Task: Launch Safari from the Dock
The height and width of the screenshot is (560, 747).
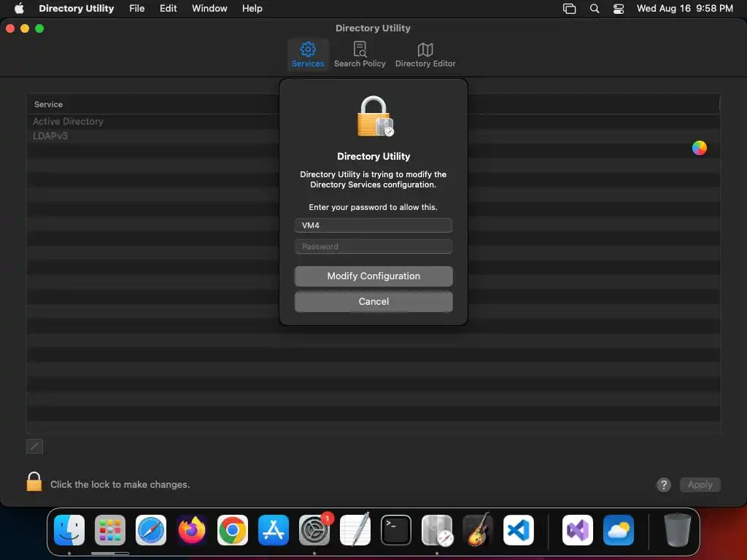Action: tap(151, 530)
